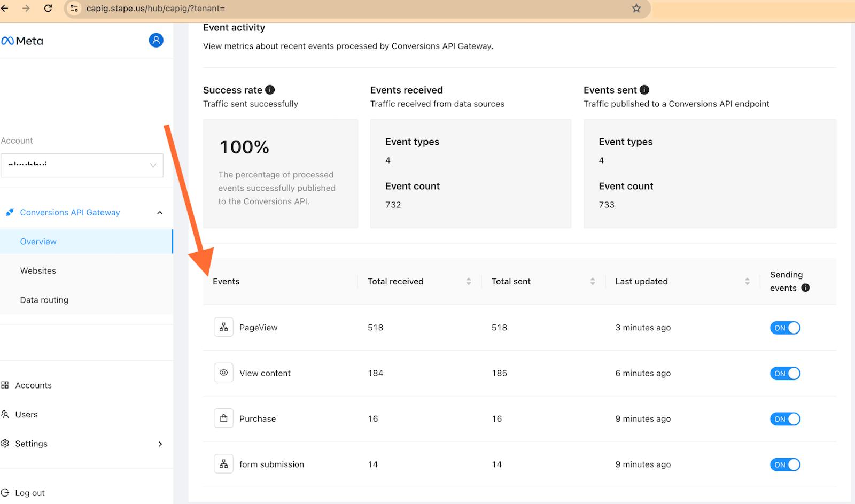Click the Events received heading
Image resolution: width=855 pixels, height=504 pixels.
pyautogui.click(x=406, y=90)
